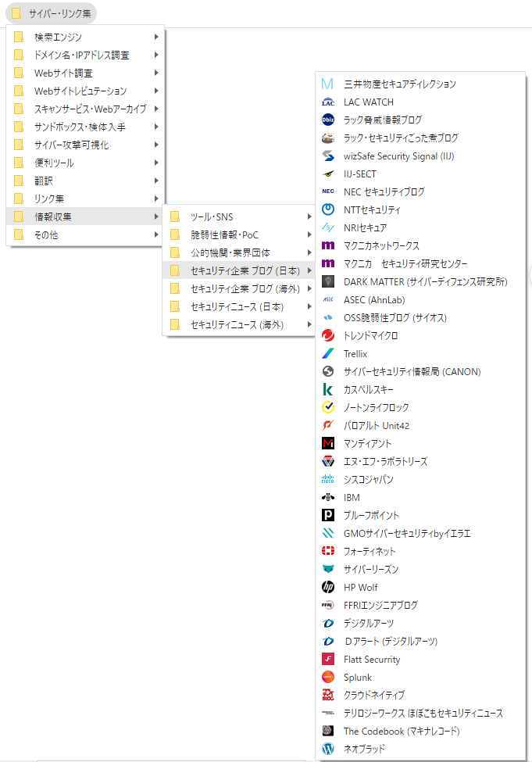The image size is (532, 762).
Task: Open エヌ・エフ・ラボラトリーズ bookmark
Action: click(421, 462)
